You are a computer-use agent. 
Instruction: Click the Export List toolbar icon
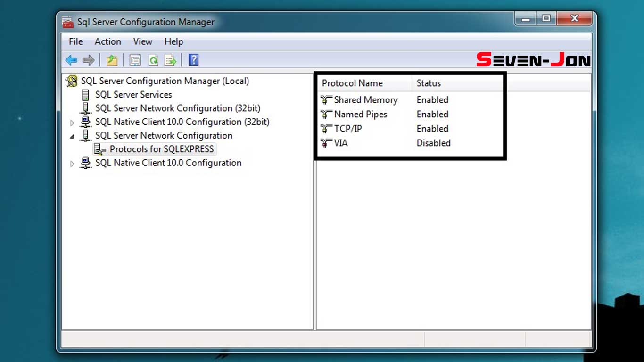coord(170,60)
